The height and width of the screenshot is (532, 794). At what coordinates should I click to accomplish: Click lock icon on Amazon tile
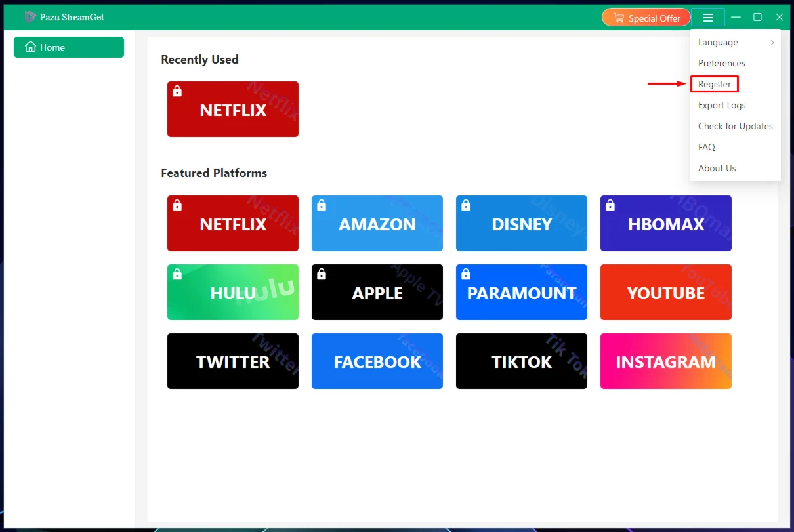(x=322, y=205)
